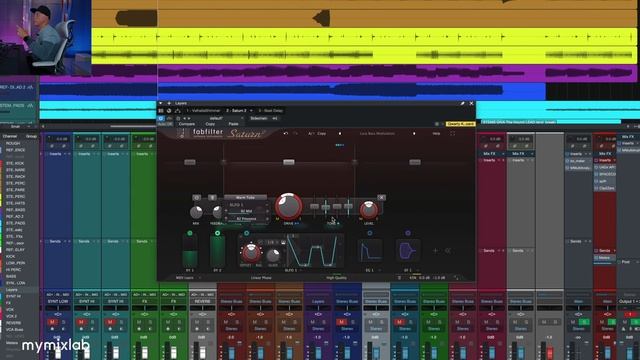Image resolution: width=640 pixels, height=360 pixels.
Task: Click All Mid modulation amount slider
Action: coord(247,211)
